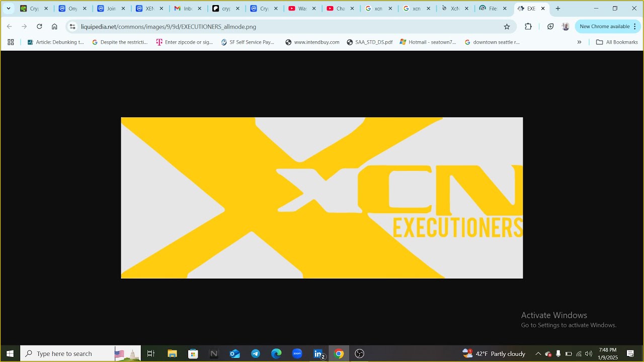Open 'Article: Debunking t...' bookmark
The image size is (644, 362).
click(x=55, y=42)
